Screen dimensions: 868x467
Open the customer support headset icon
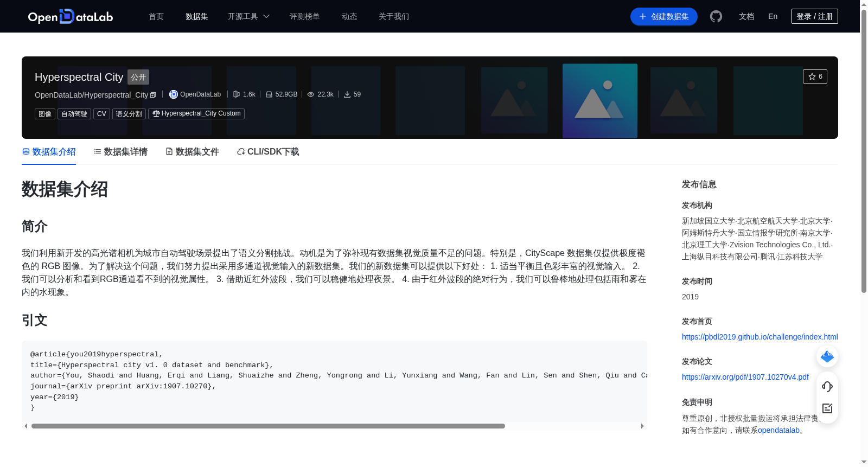coord(827,387)
